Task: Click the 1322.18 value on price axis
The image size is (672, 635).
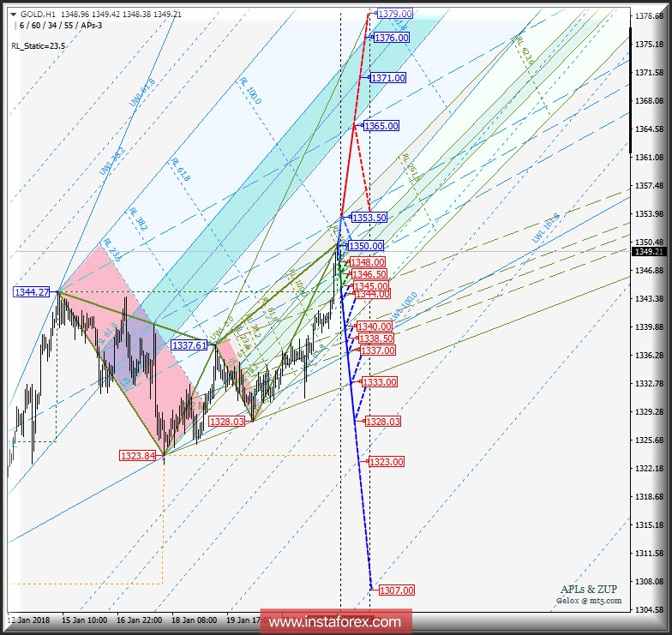Action: pos(649,468)
